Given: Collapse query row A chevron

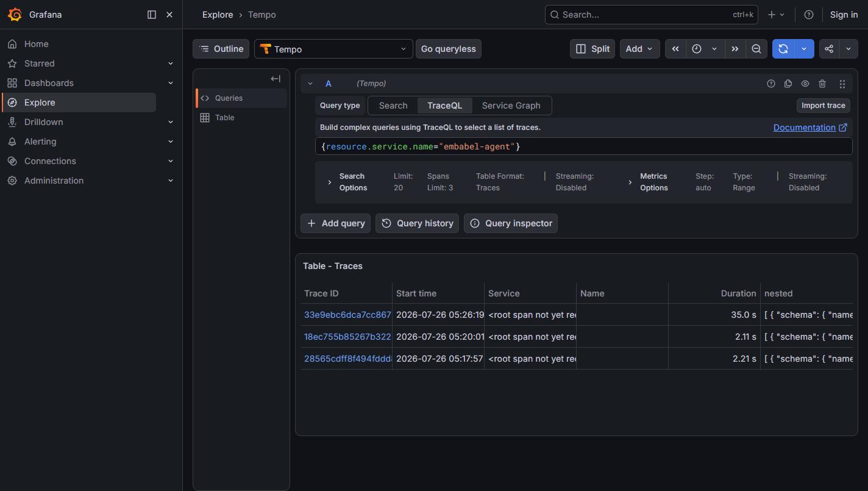Looking at the screenshot, I should [x=310, y=84].
